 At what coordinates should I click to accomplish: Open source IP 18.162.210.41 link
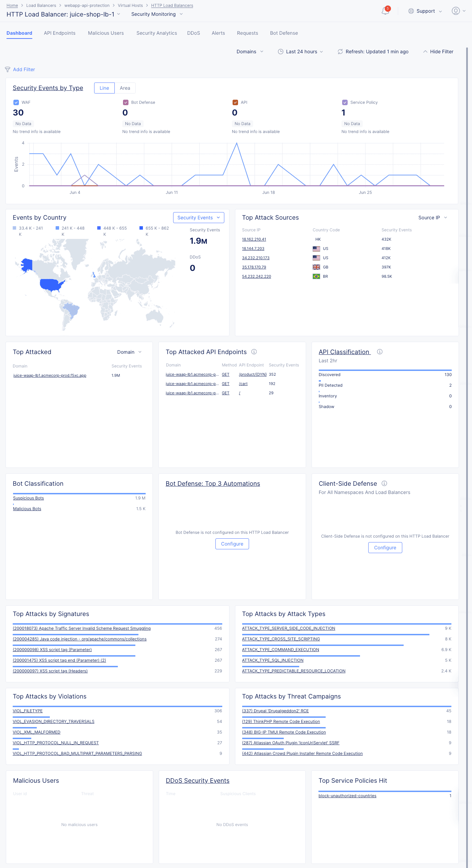pos(254,239)
